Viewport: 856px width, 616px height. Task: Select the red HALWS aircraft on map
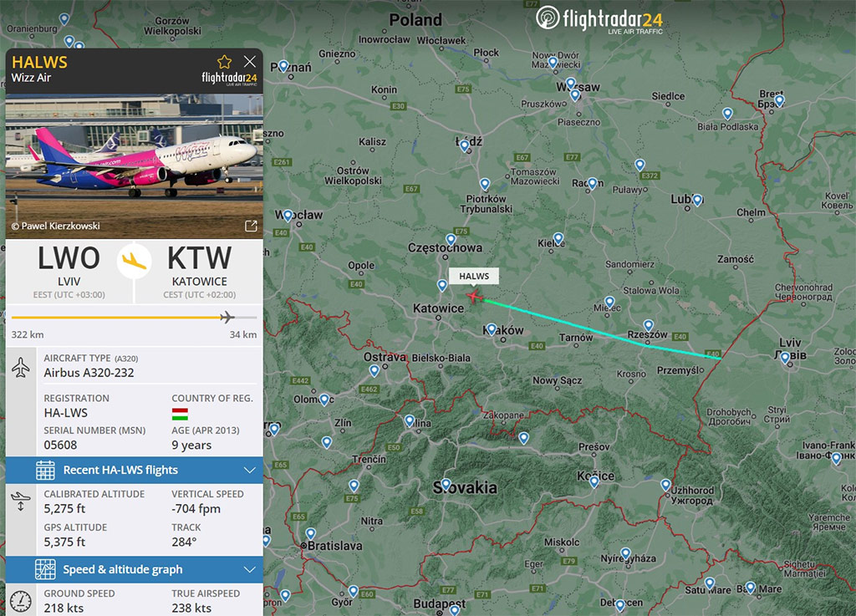[474, 297]
